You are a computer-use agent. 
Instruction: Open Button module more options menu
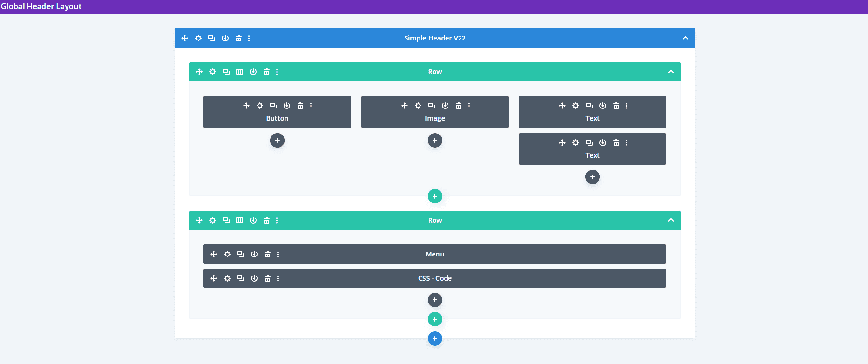[x=311, y=106]
